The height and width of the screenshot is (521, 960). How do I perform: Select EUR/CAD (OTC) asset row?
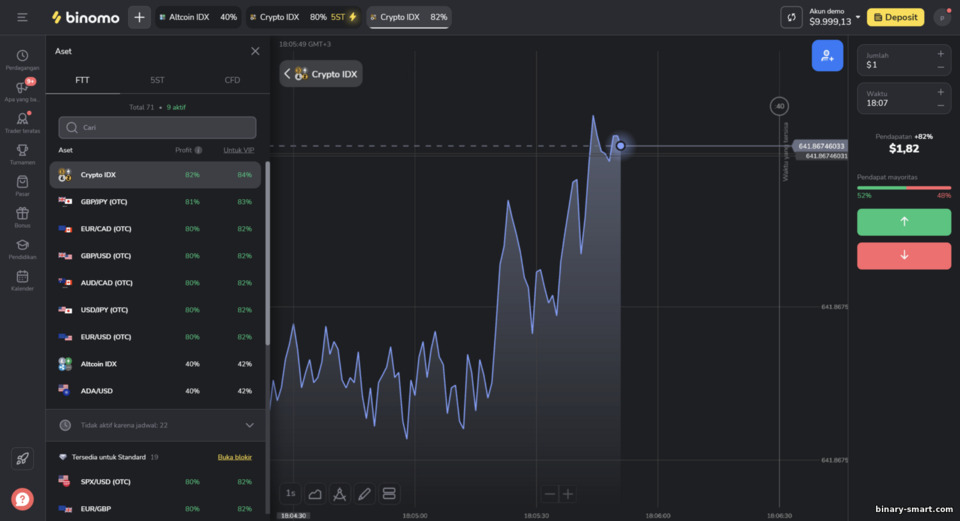155,229
